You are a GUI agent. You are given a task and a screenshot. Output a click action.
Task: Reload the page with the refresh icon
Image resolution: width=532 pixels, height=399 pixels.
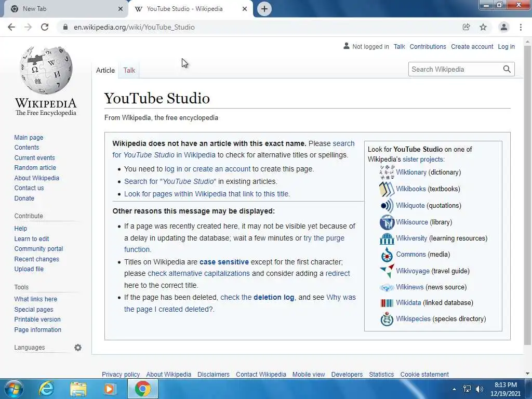(45, 27)
